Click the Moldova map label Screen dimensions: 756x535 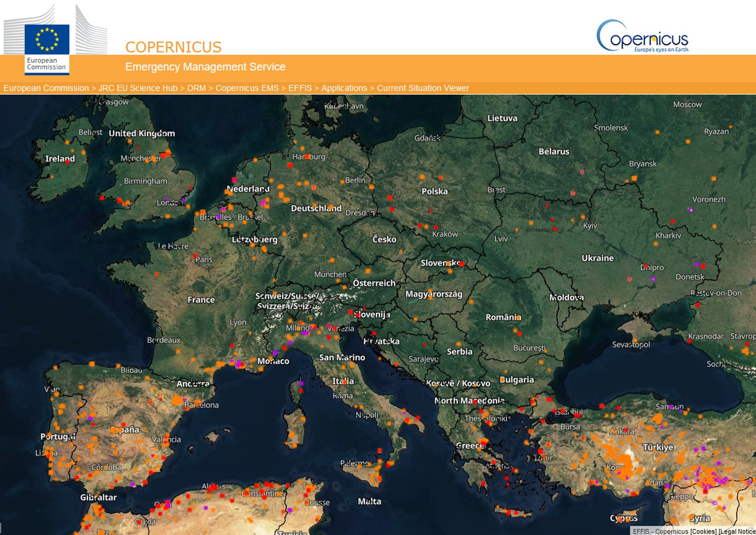[567, 297]
